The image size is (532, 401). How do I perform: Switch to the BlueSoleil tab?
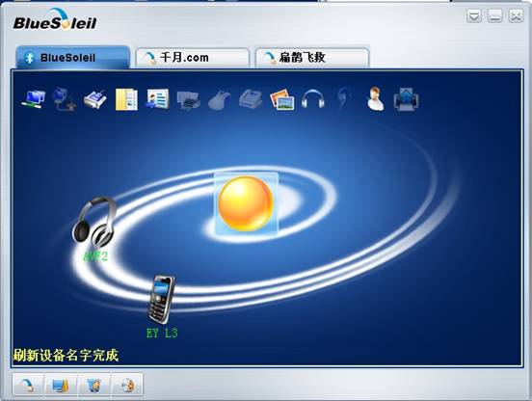coord(73,57)
